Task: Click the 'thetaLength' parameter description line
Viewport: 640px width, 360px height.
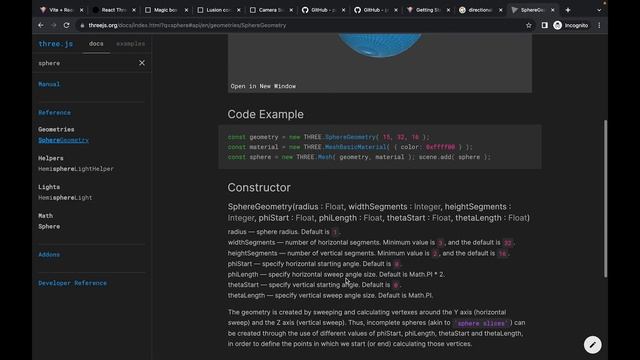Action: coord(330,295)
